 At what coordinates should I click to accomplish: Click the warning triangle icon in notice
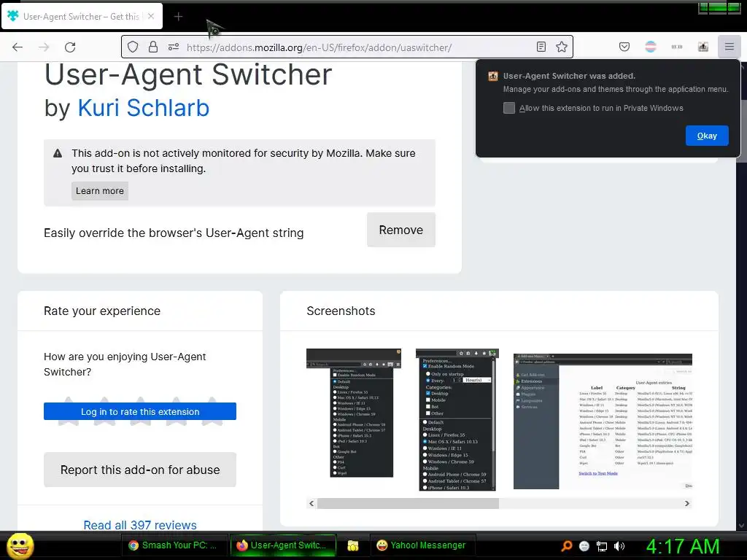pos(58,153)
